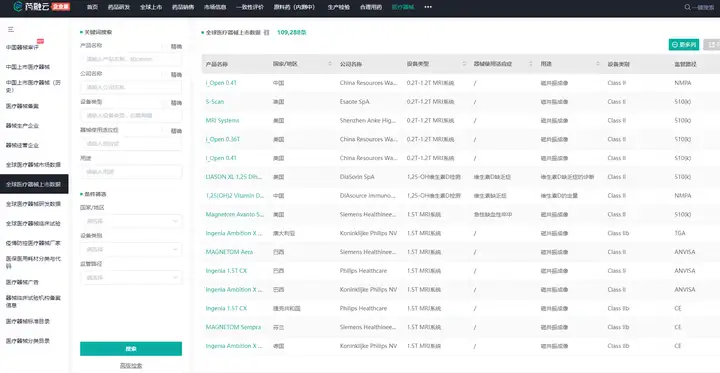Sort table by 设备类型 column arrows

pos(464,64)
